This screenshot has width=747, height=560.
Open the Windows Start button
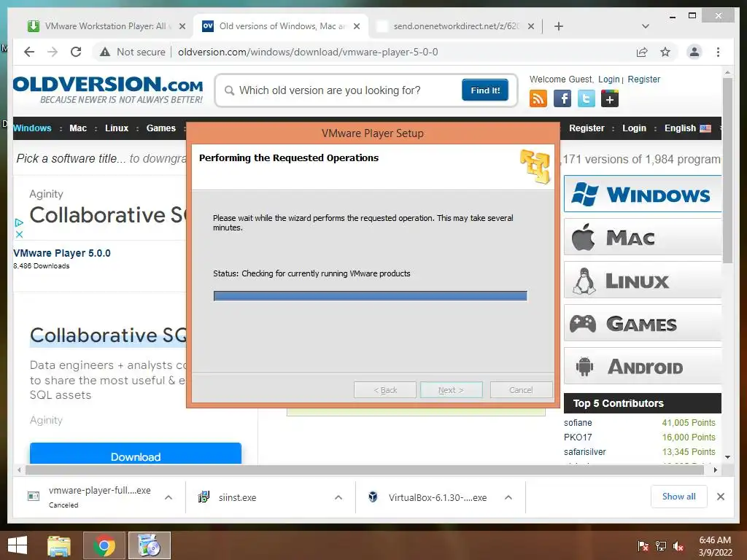pyautogui.click(x=18, y=545)
